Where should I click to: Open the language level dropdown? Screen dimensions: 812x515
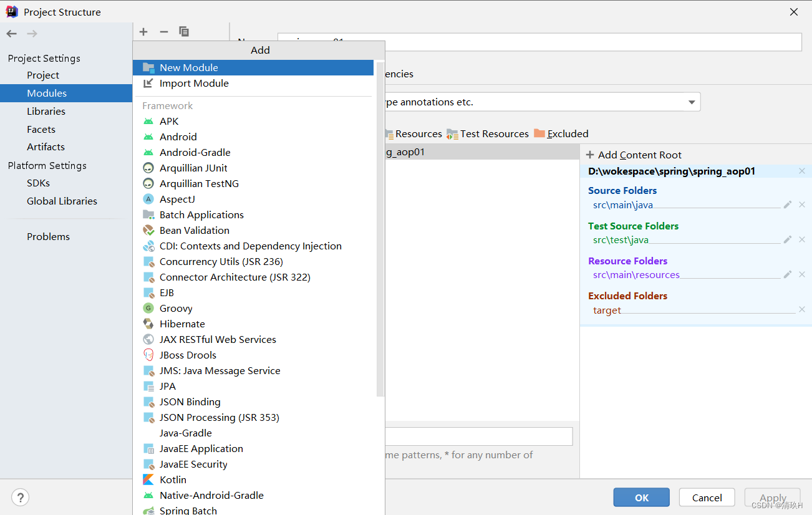[x=692, y=102]
